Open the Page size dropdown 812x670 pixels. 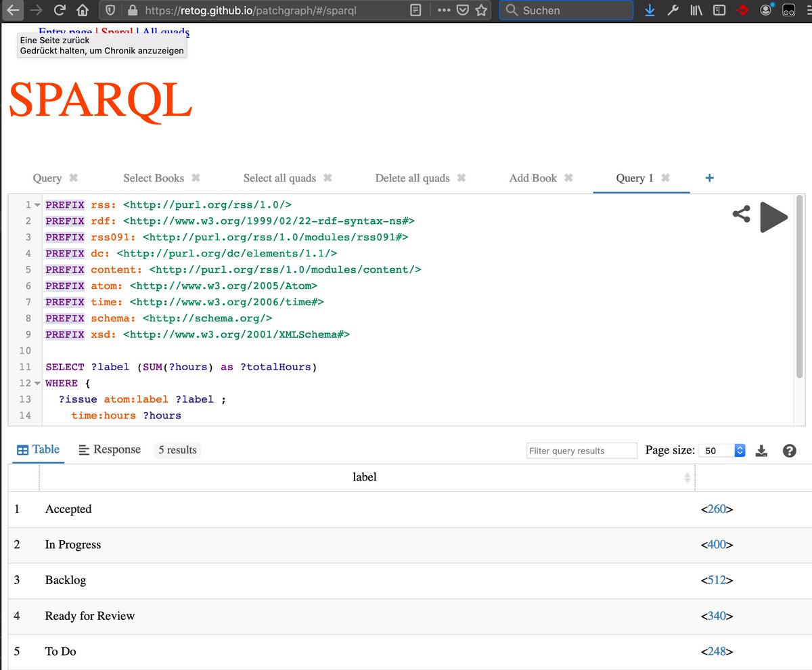tap(722, 450)
